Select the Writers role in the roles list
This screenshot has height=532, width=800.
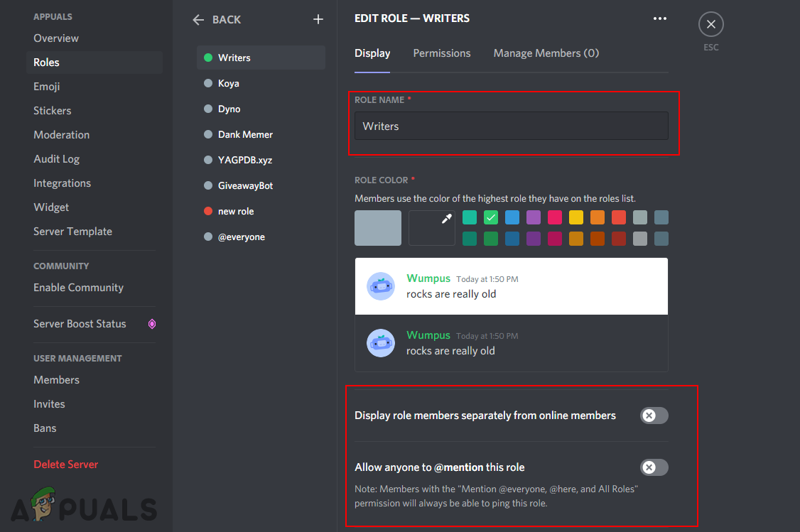pos(261,58)
